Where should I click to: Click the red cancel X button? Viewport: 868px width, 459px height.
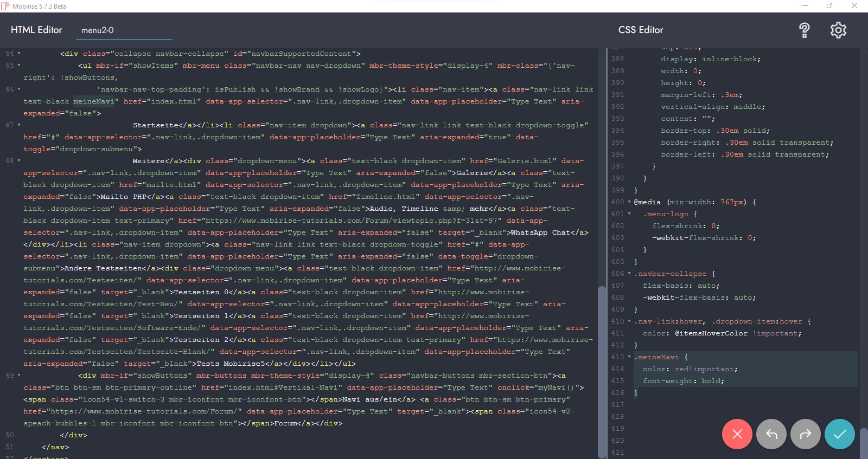point(737,434)
